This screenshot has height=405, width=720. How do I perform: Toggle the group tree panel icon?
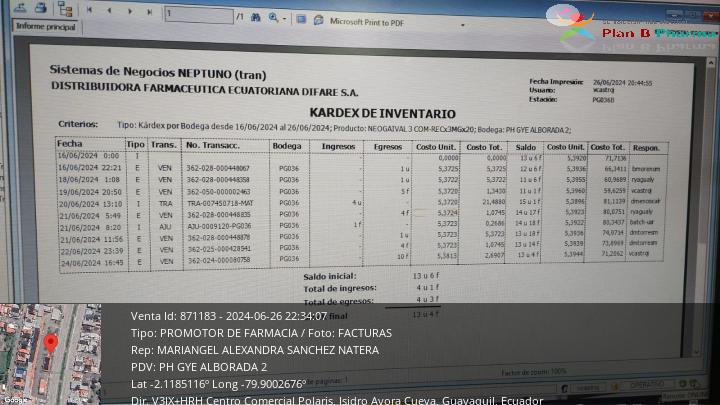[65, 9]
